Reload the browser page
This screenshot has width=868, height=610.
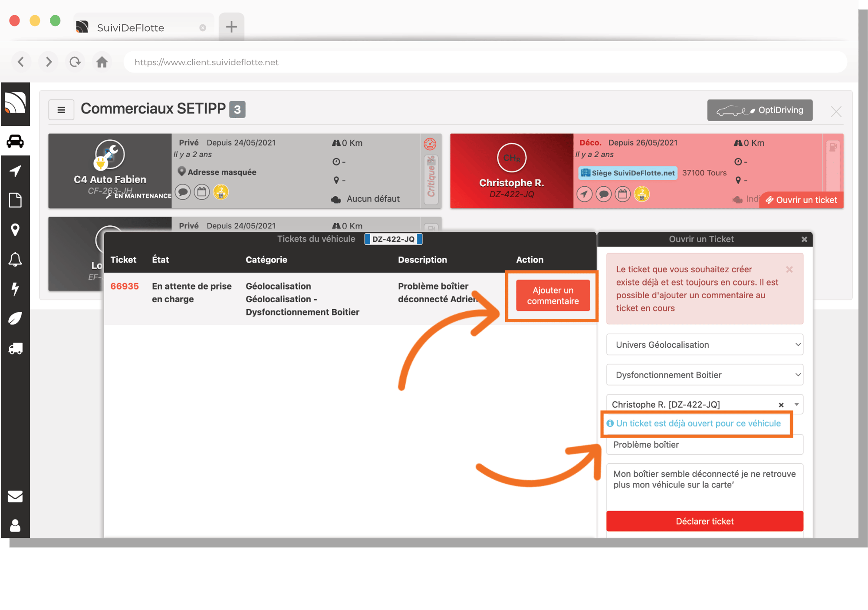75,62
